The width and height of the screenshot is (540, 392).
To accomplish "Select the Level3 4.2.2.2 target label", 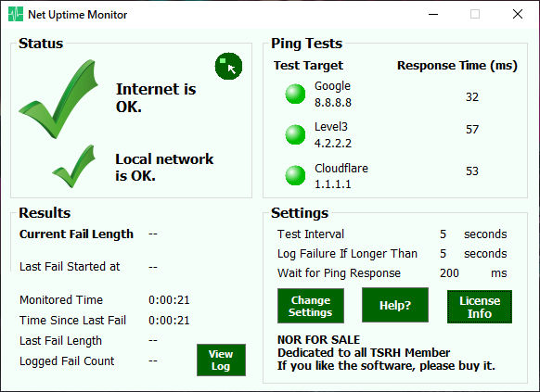I will tap(333, 134).
